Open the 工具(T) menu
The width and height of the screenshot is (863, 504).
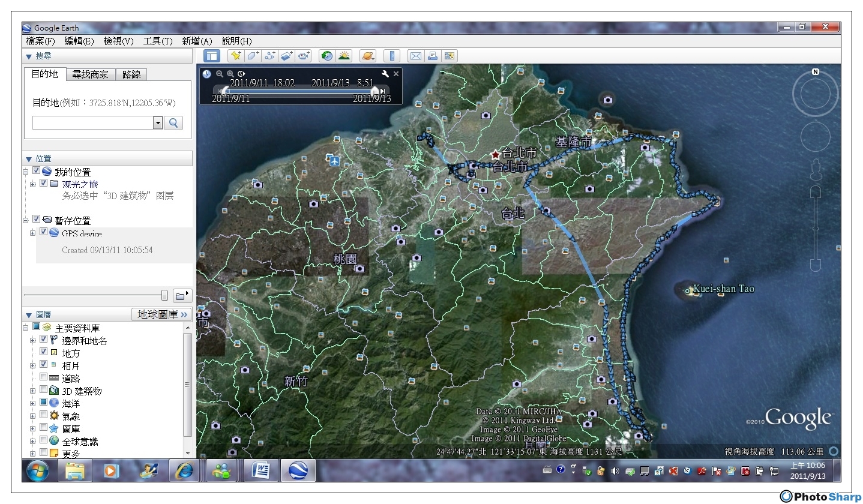158,41
